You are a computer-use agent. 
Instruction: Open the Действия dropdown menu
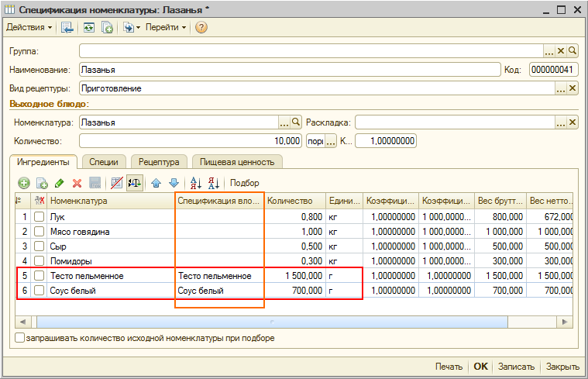tap(29, 28)
